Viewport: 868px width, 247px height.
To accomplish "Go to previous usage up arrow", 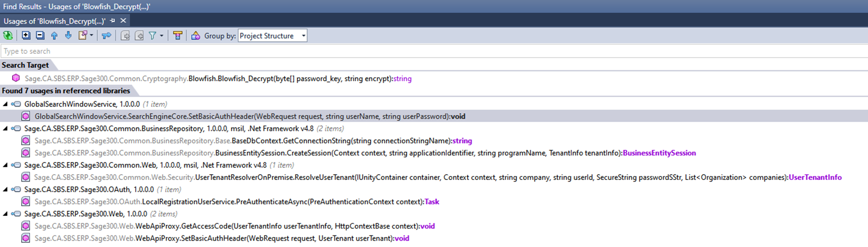I will [54, 35].
